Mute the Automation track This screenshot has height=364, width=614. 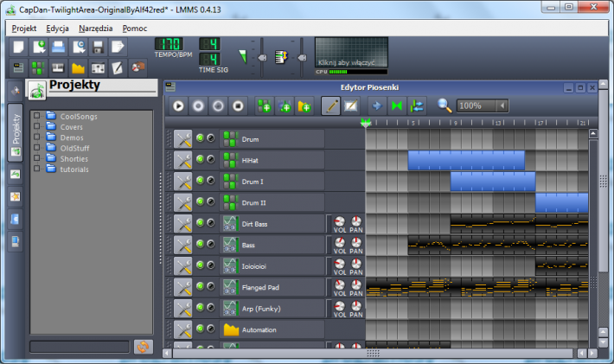coord(200,329)
